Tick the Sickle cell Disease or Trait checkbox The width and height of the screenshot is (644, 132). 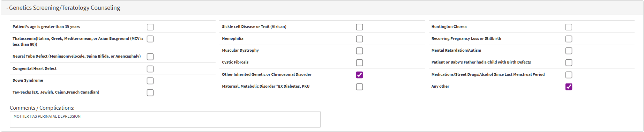tap(359, 27)
